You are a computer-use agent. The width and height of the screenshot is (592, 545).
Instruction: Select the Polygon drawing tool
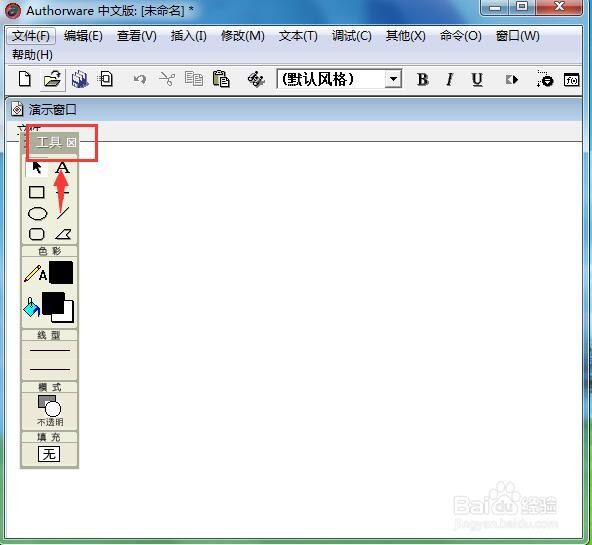[63, 234]
